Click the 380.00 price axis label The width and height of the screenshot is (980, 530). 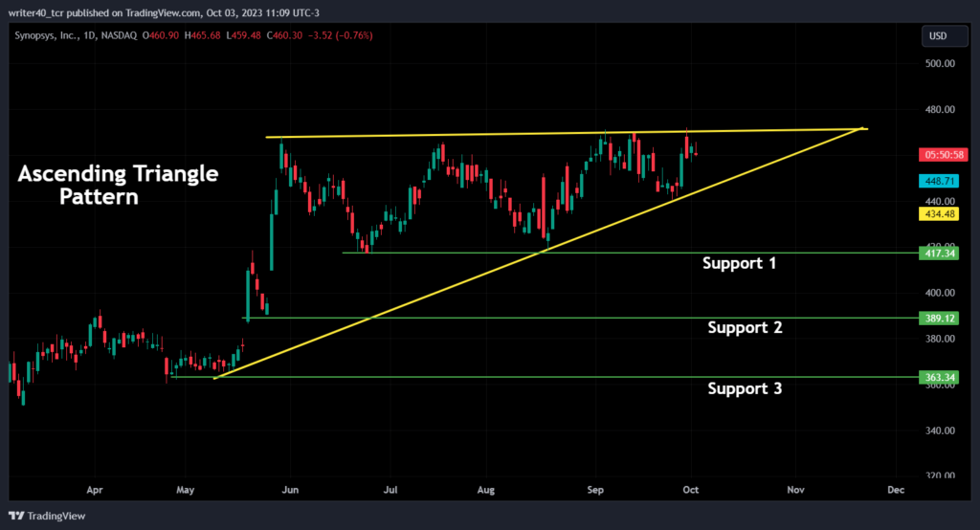940,339
